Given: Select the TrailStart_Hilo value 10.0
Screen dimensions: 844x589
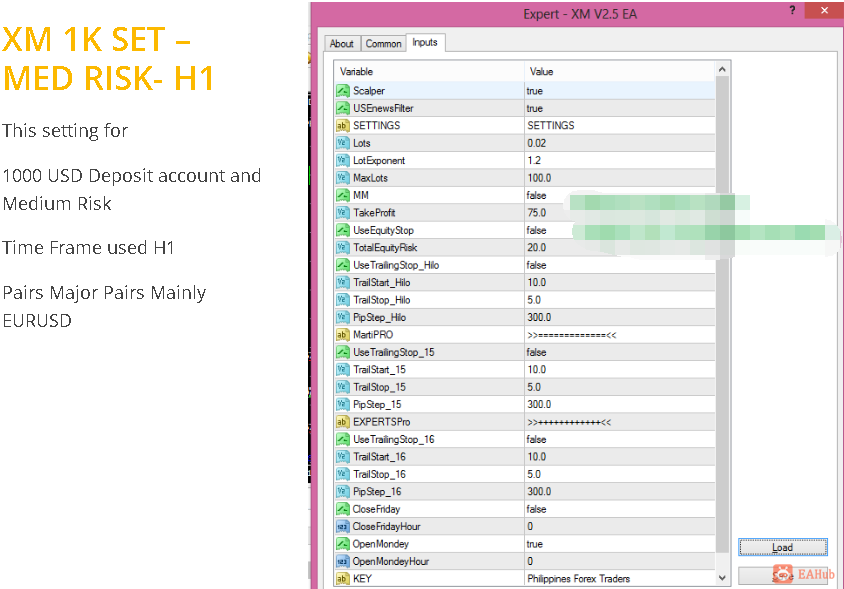Looking at the screenshot, I should point(620,283).
